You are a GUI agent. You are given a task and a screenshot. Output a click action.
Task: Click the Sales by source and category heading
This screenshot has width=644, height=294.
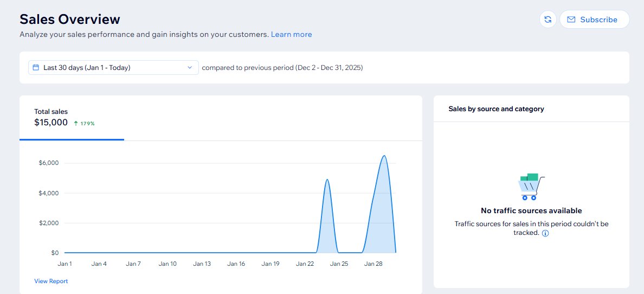(496, 109)
